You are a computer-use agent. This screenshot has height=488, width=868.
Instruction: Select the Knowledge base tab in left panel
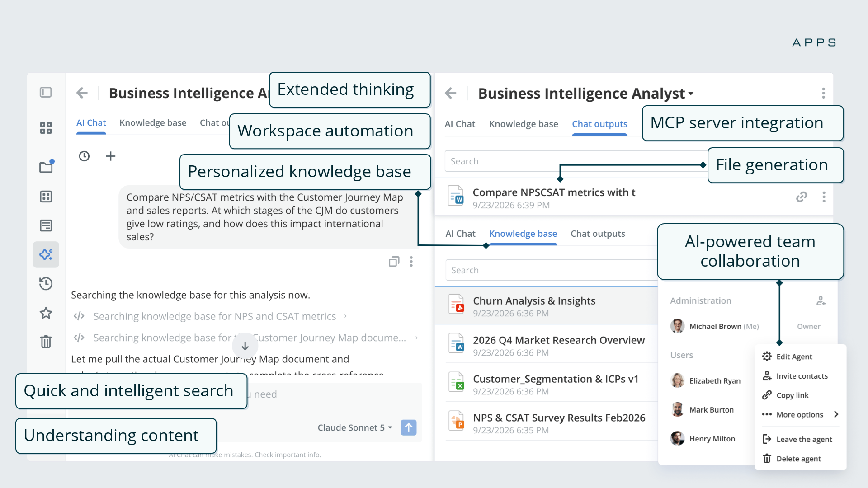click(153, 123)
